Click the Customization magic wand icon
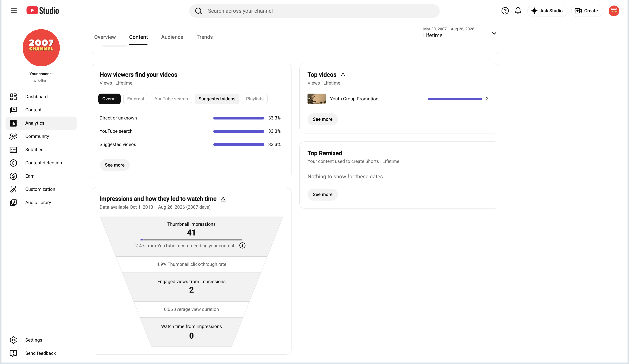 [x=13, y=189]
